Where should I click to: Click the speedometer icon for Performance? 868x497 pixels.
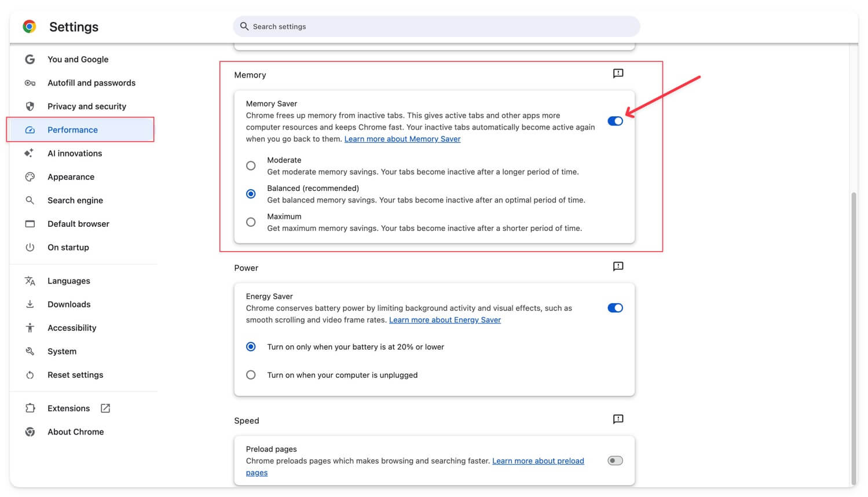tap(30, 130)
